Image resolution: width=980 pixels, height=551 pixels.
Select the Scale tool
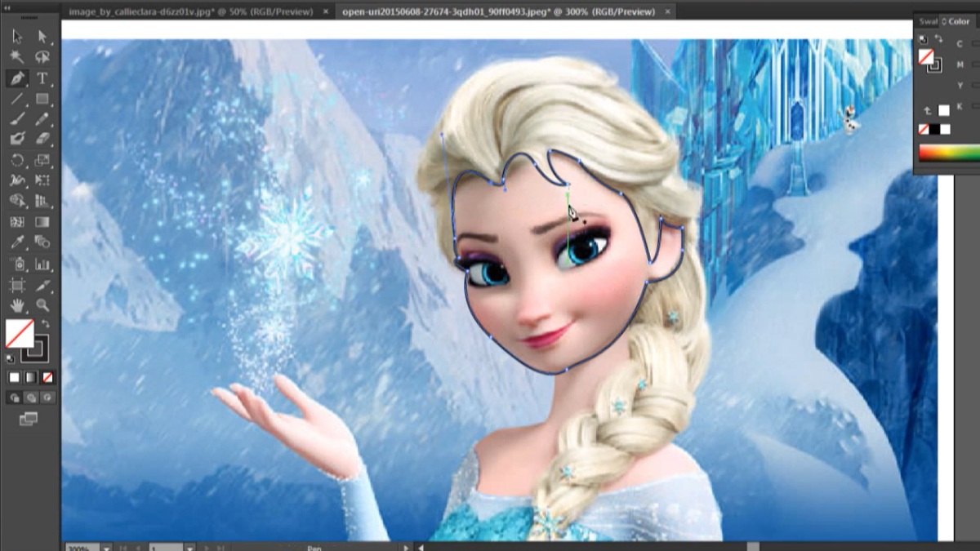pyautogui.click(x=42, y=160)
